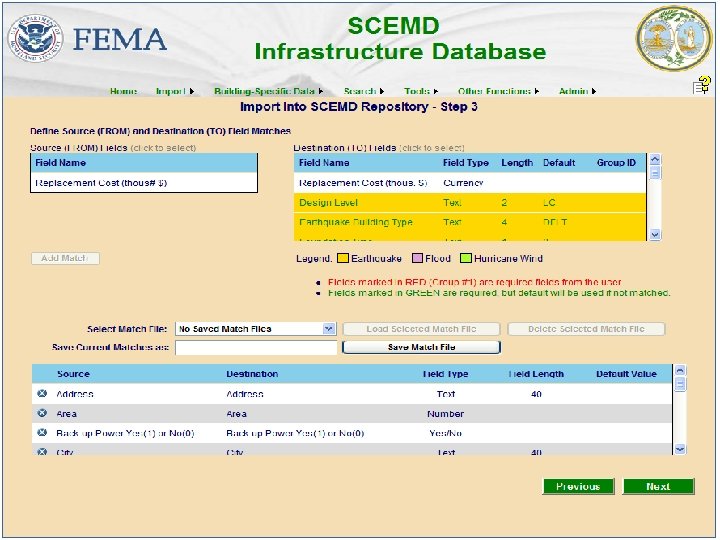720x540 pixels.
Task: Click the Field Length column header
Action: pos(536,374)
